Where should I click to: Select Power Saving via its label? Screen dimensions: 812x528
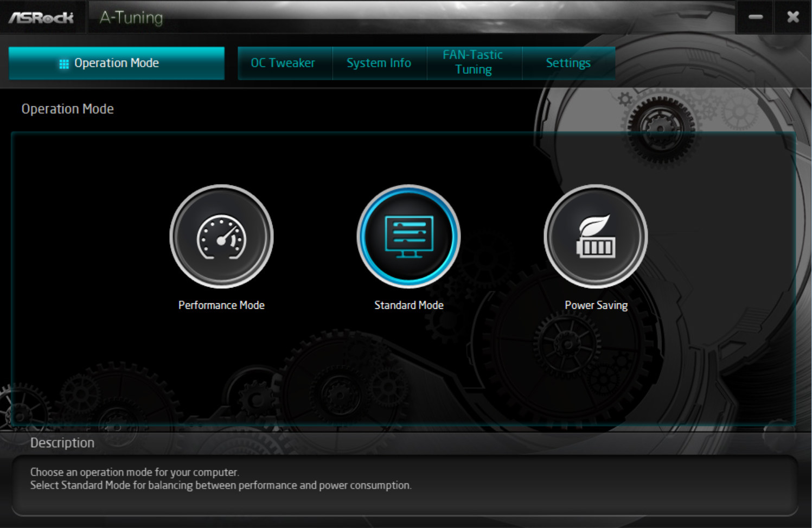pyautogui.click(x=596, y=304)
